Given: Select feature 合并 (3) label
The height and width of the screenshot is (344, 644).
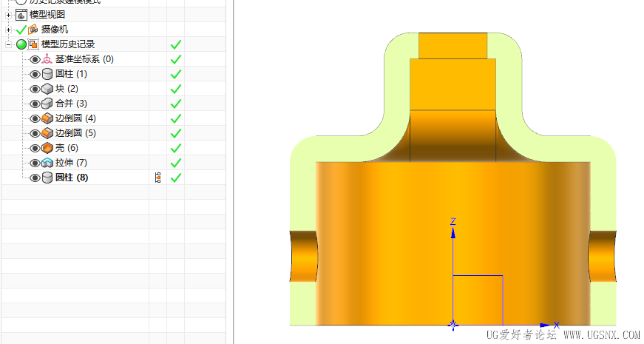Looking at the screenshot, I should (x=71, y=104).
